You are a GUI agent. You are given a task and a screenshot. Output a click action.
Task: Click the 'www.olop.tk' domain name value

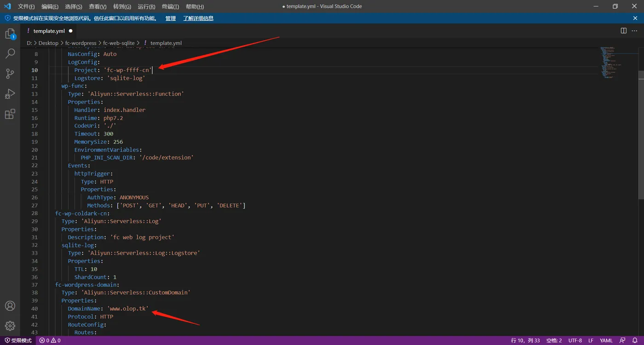pyautogui.click(x=128, y=309)
